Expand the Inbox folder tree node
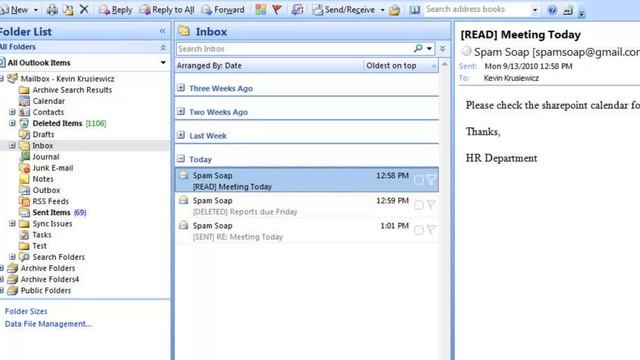The image size is (640, 360). click(12, 145)
